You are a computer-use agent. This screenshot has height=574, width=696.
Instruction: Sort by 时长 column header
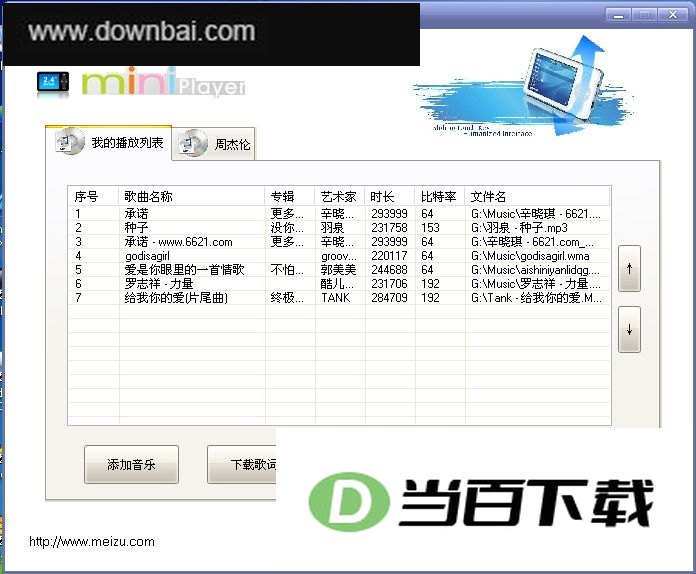[x=390, y=196]
